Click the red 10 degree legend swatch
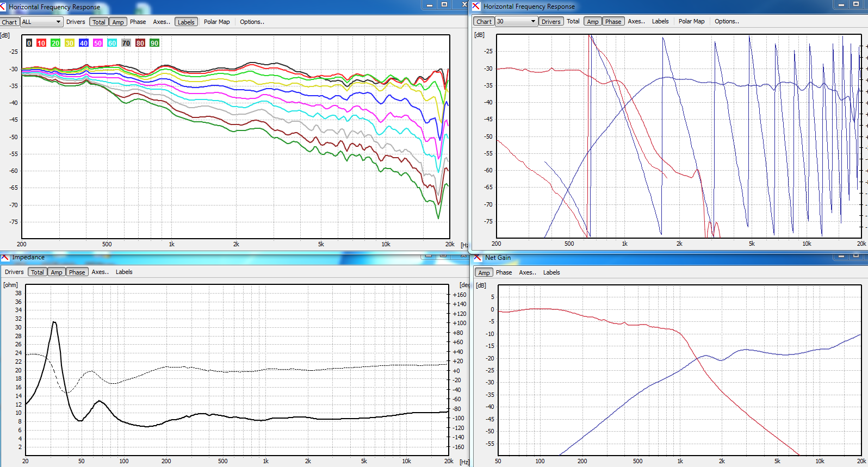Image resolution: width=868 pixels, height=467 pixels. click(x=41, y=43)
